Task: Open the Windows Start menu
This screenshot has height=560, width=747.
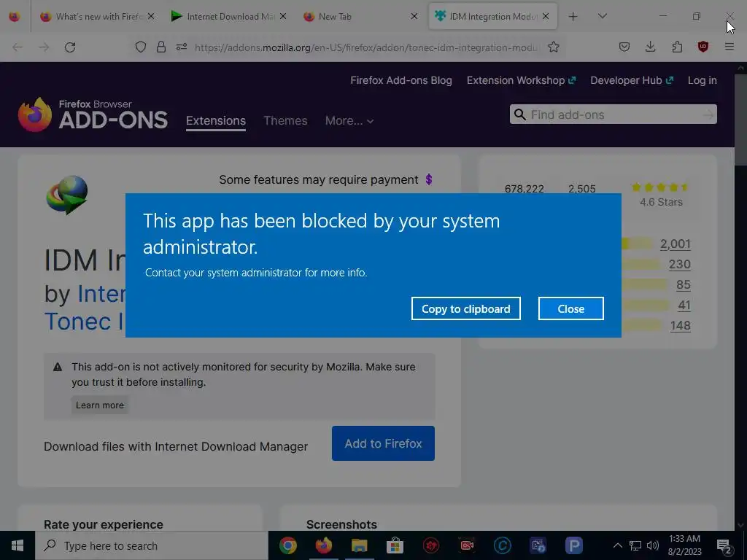Action: click(x=18, y=545)
